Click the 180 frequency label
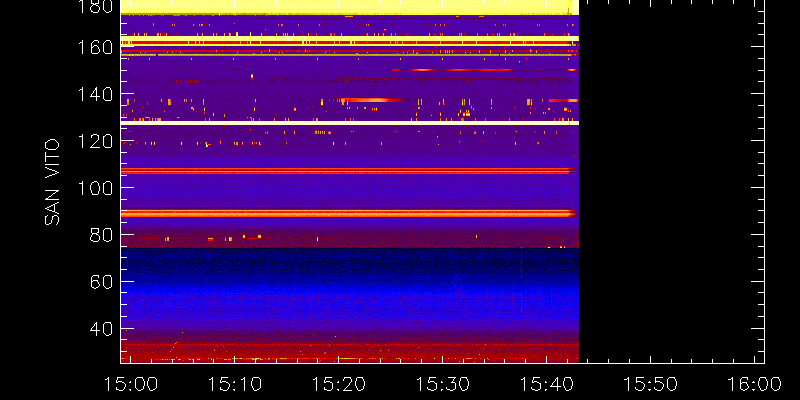This screenshot has width=800, height=400. coord(94,6)
